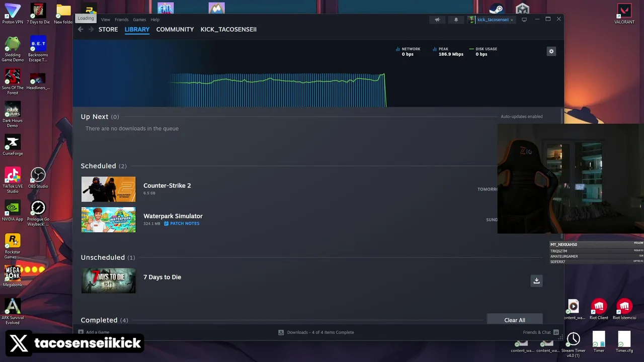Viewport: 644px width, 362px height.
Task: Launch OBS Studio desktop shortcut
Action: coord(38,178)
